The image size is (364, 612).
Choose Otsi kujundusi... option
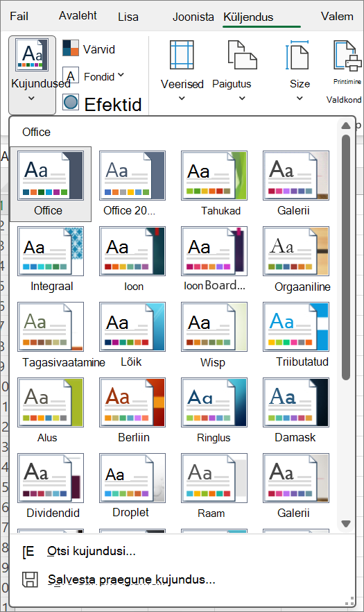click(92, 551)
